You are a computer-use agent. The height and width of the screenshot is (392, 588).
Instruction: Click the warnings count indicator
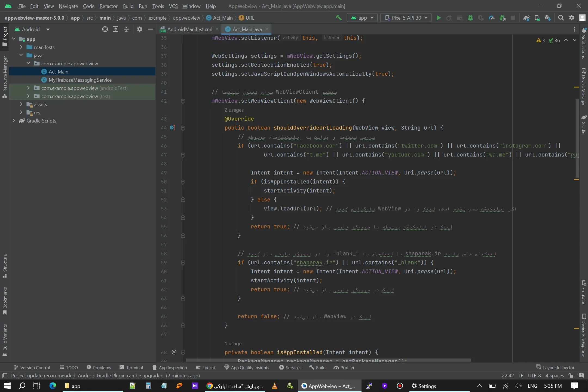[541, 40]
